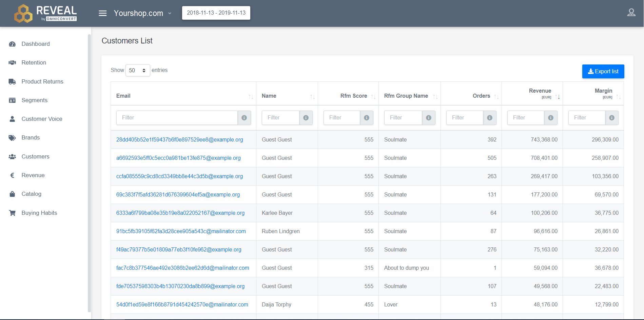Image resolution: width=644 pixels, height=320 pixels.
Task: Click the Product Returns truck icon
Action: pos(12,81)
